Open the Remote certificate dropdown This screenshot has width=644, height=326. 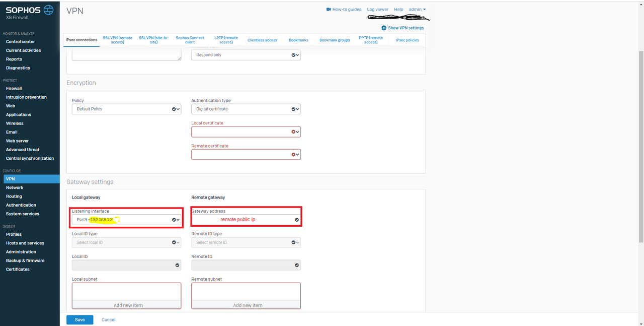[246, 154]
